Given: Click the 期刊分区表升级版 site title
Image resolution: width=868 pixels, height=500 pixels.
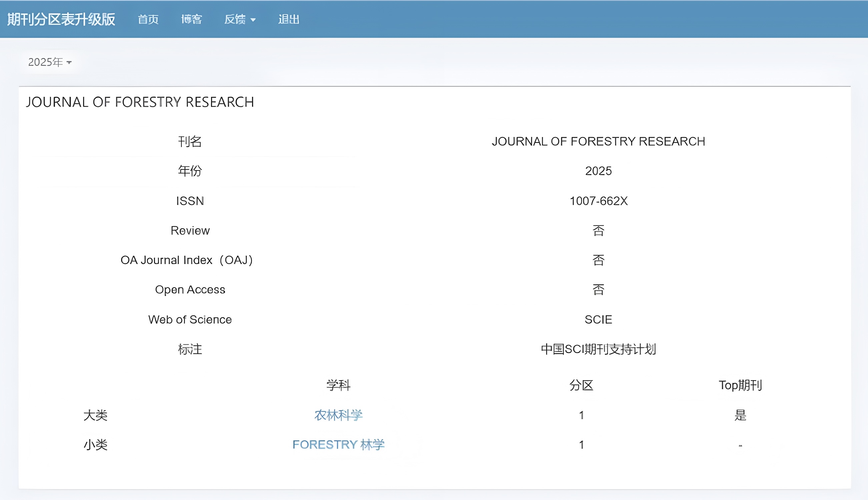Looking at the screenshot, I should (61, 19).
